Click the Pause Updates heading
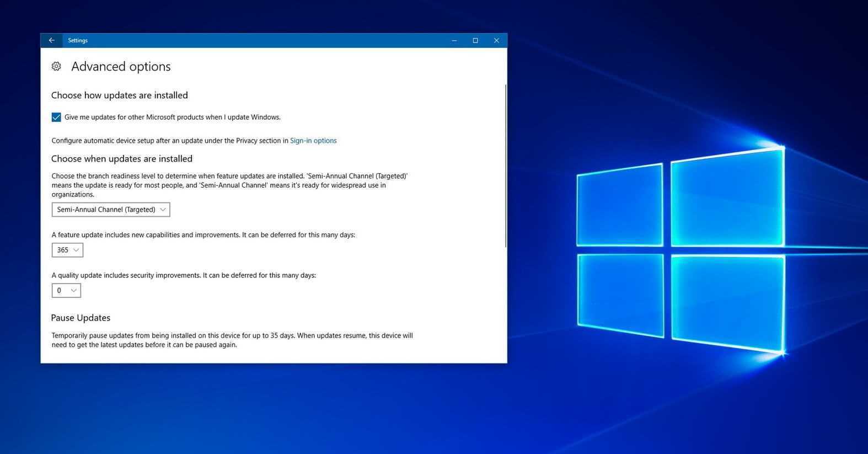Viewport: 868px width, 454px height. coord(81,318)
